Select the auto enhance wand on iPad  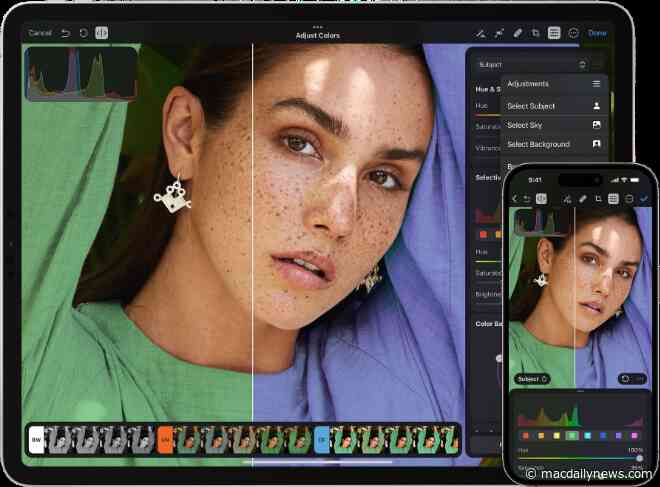pos(480,33)
